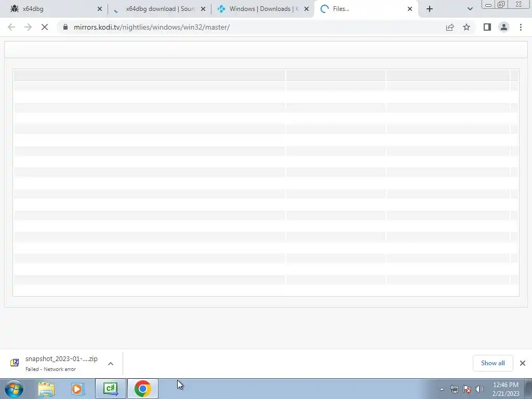The image size is (532, 399).
Task: Open network status tray icon
Action: (x=454, y=389)
